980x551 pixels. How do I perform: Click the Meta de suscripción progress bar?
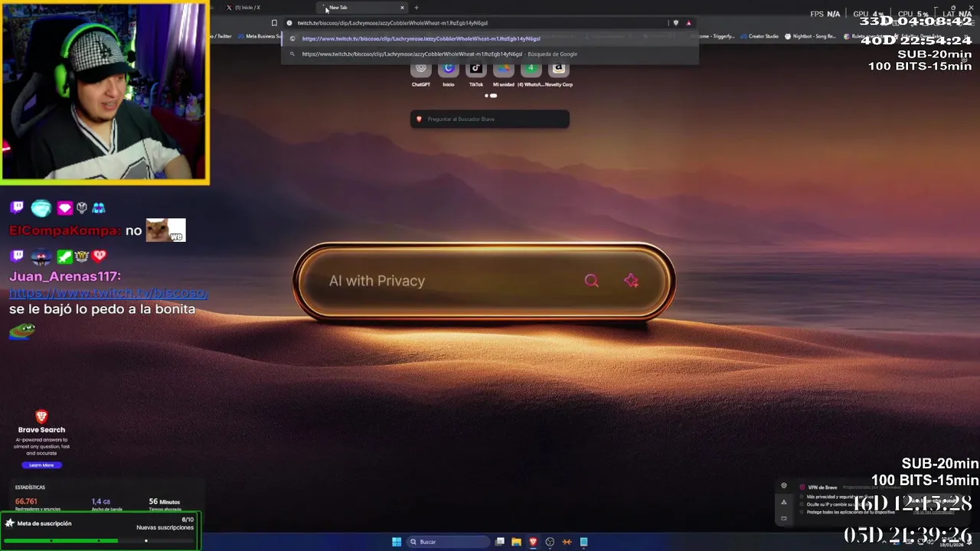(x=100, y=541)
